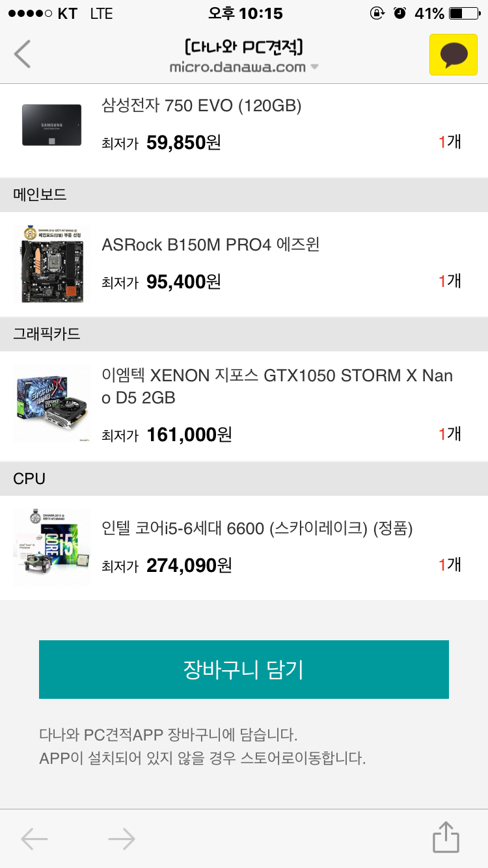This screenshot has height=868, width=488.
Task: Select 삼성전자 750 EVO (120GB) product name
Action: tap(202, 105)
